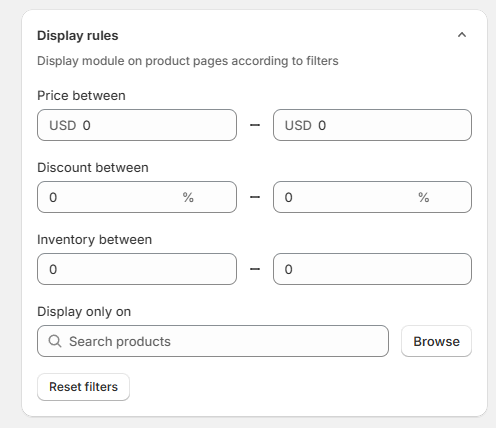Focus the minimum price USD field

137,125
